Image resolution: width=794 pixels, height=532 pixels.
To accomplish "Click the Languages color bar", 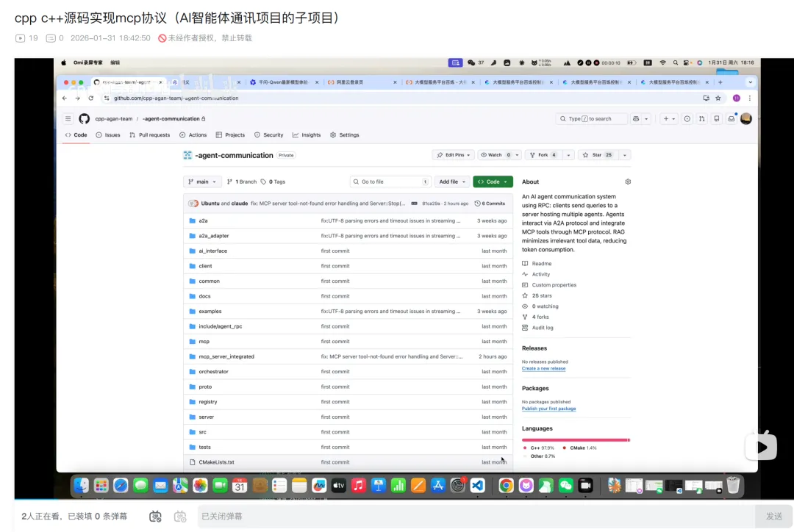I will tap(576, 440).
